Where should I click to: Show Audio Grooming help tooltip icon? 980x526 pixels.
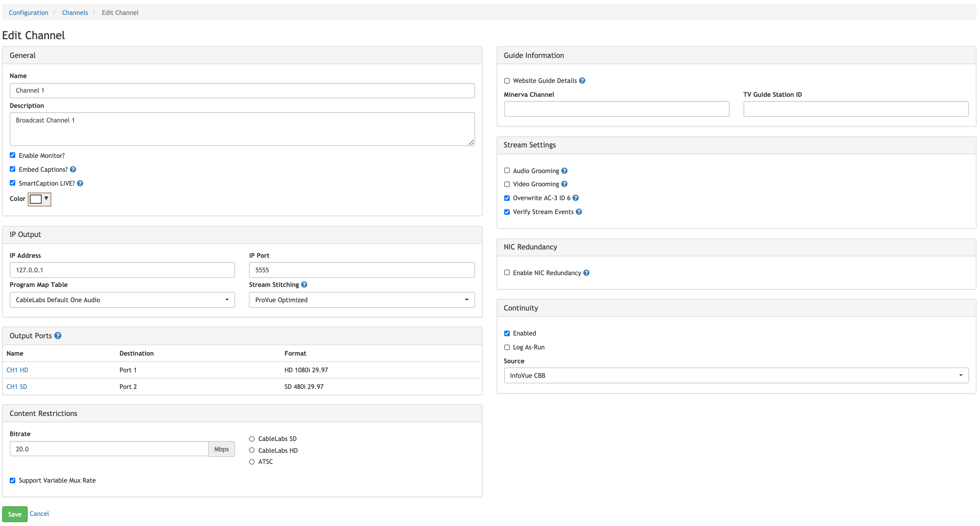(x=564, y=170)
